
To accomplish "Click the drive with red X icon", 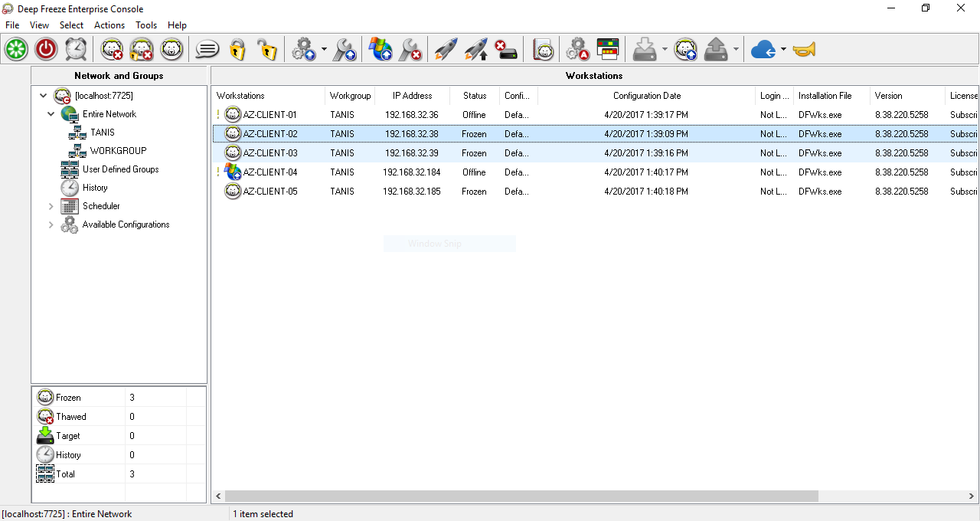I will (x=505, y=50).
